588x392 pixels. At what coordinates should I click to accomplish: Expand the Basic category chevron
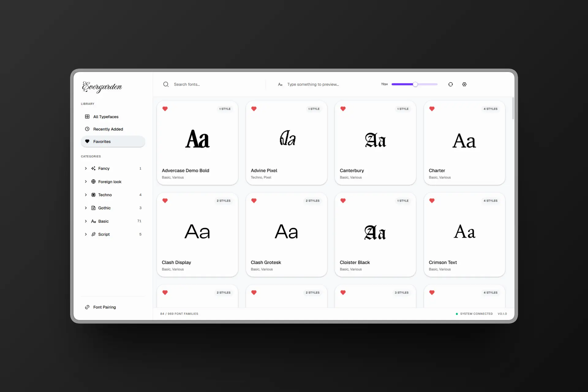(86, 221)
